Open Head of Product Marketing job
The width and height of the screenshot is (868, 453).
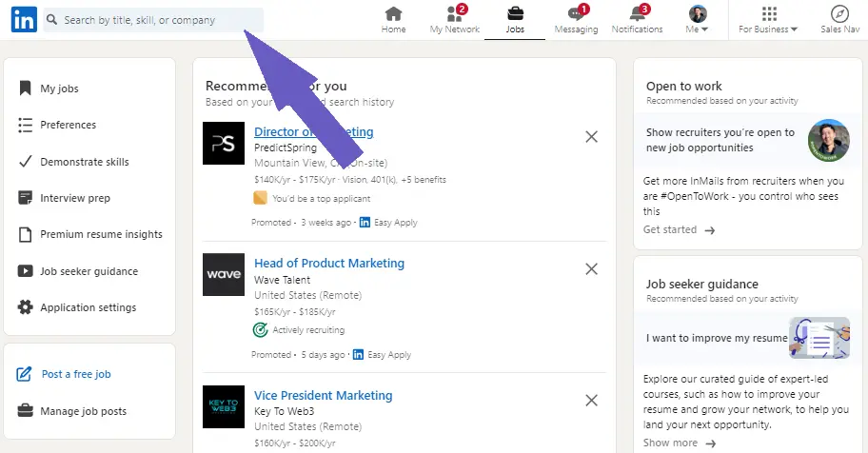point(328,263)
